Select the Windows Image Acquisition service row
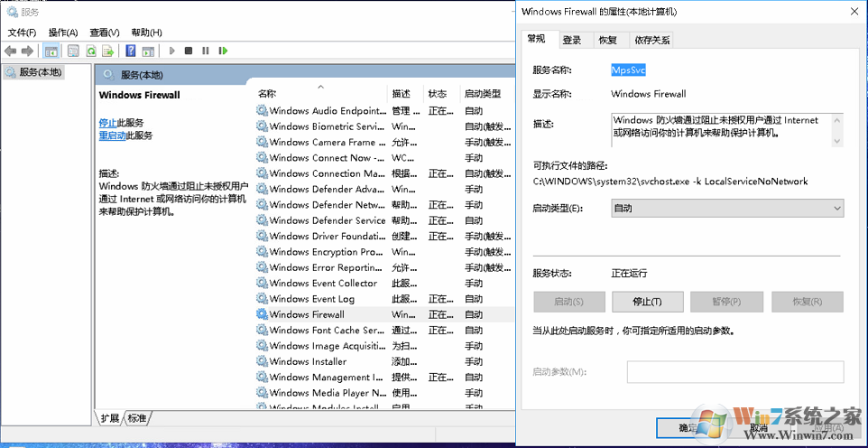Viewport: 868px width, 448px height. point(384,346)
